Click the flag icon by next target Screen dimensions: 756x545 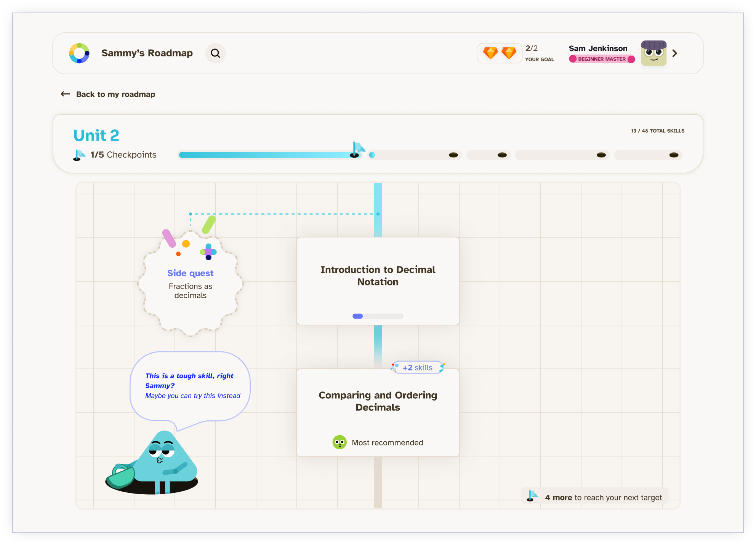tap(532, 496)
